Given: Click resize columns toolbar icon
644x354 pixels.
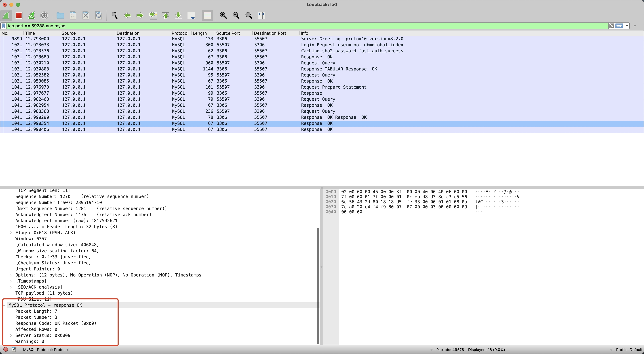Looking at the screenshot, I should pos(261,15).
